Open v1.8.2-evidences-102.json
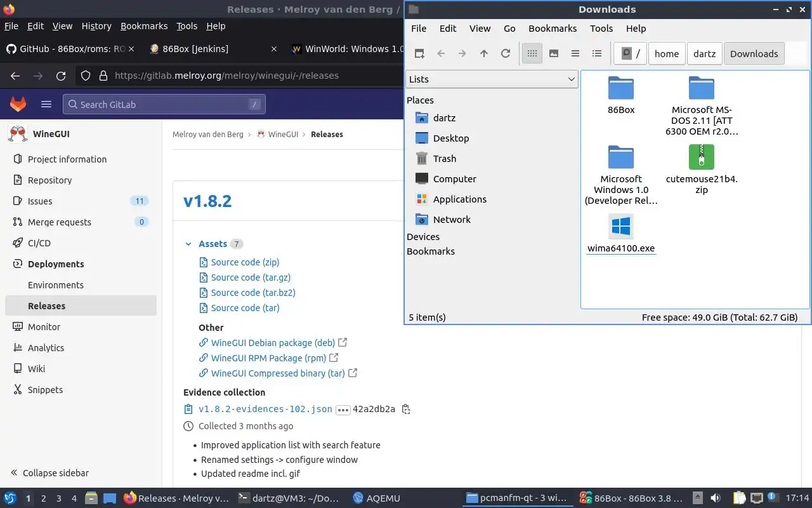 tap(265, 410)
